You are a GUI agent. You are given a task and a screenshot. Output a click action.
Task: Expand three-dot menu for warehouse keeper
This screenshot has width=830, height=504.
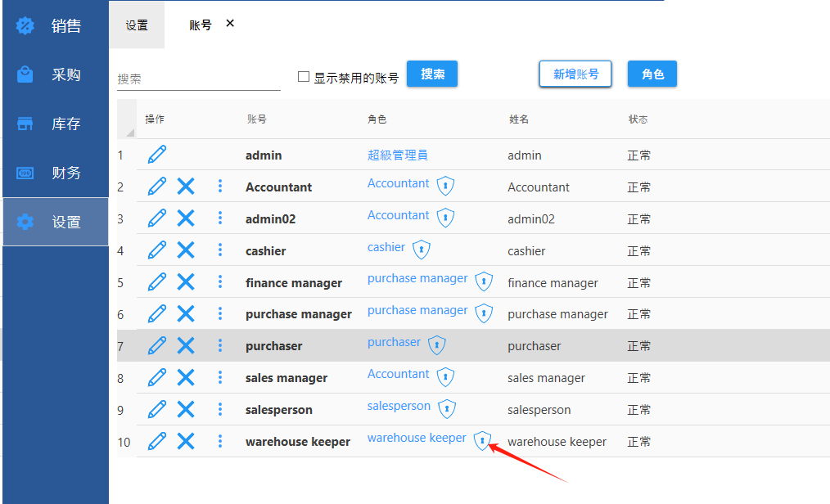[x=220, y=441]
